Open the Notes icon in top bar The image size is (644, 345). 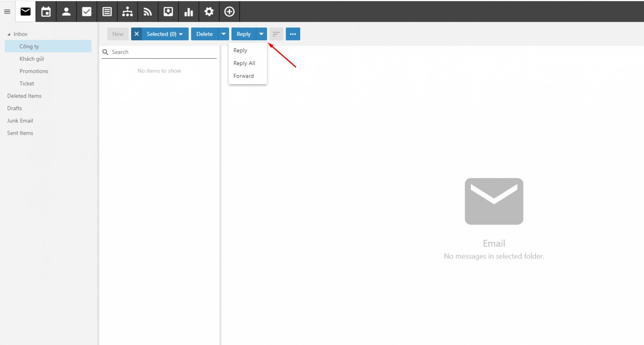click(x=107, y=12)
